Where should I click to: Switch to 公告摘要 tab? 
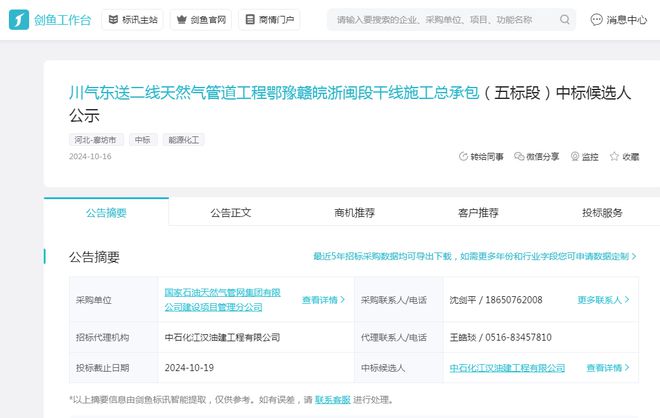click(106, 213)
